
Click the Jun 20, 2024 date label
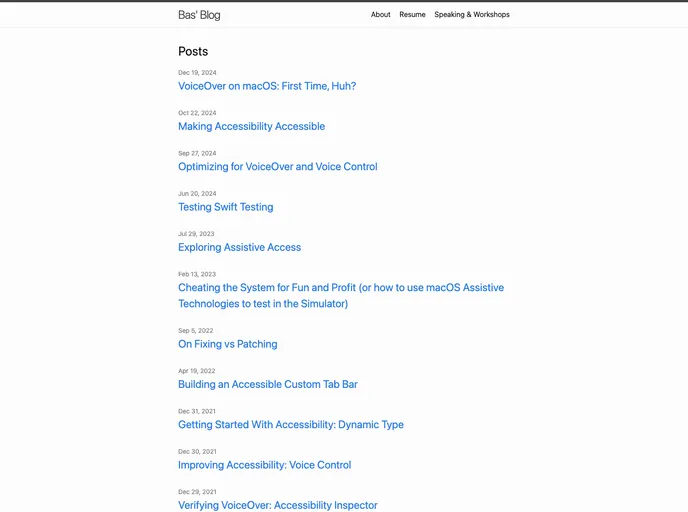[197, 193]
